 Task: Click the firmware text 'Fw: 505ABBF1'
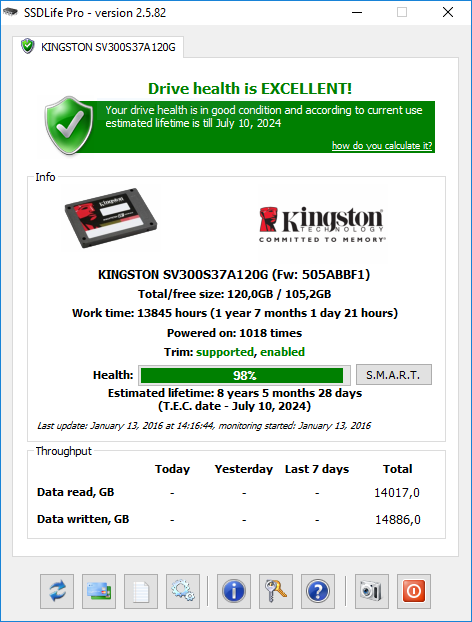pyautogui.click(x=321, y=275)
